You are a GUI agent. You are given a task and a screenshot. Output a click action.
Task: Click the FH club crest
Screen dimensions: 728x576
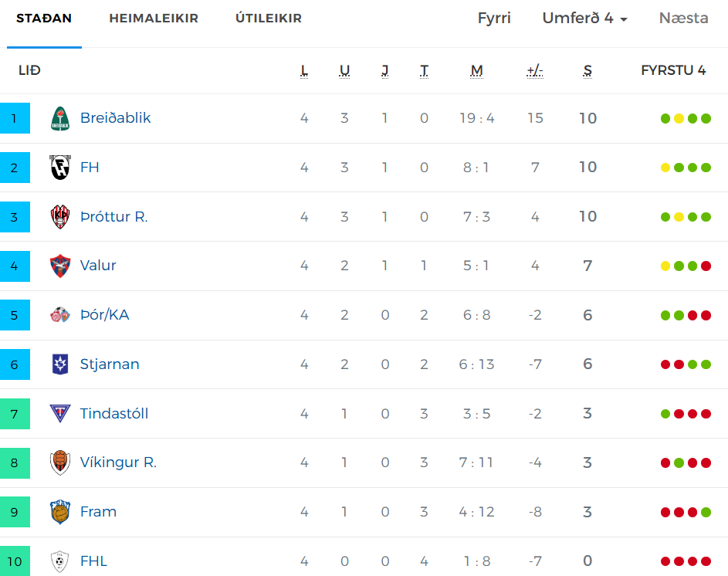60,168
